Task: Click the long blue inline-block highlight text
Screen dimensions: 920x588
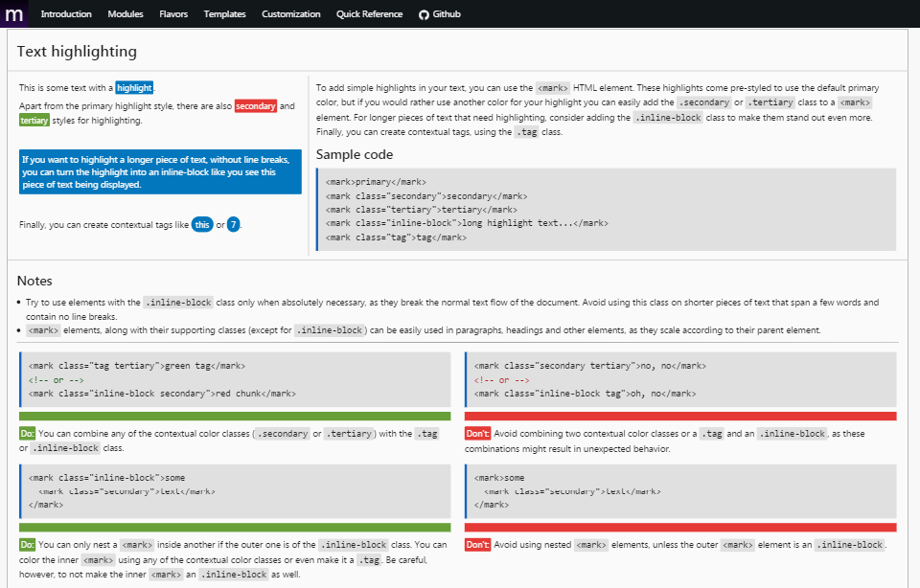Action: 160,172
